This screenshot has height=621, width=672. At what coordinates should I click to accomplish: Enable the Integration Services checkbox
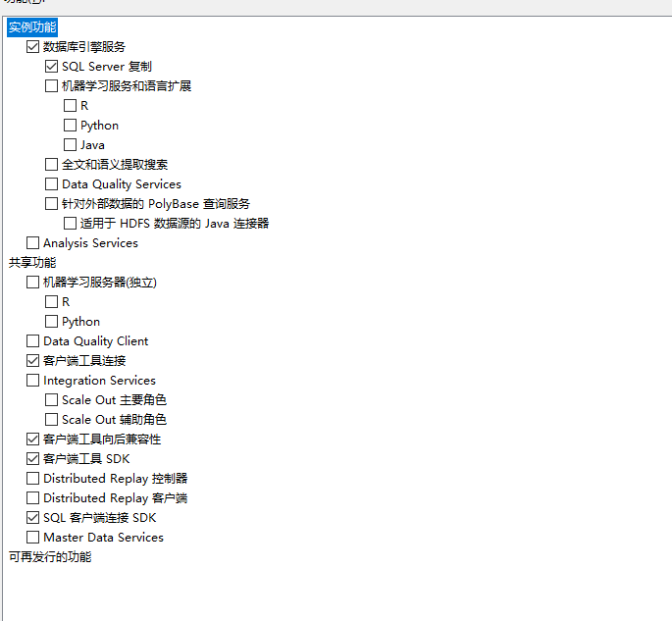(x=33, y=380)
